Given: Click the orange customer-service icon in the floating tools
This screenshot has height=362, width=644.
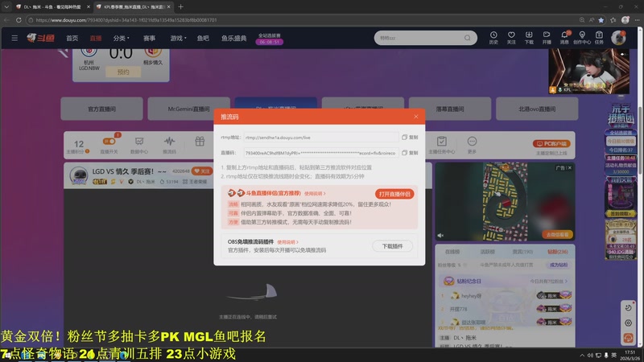Looking at the screenshot, I should [628, 338].
